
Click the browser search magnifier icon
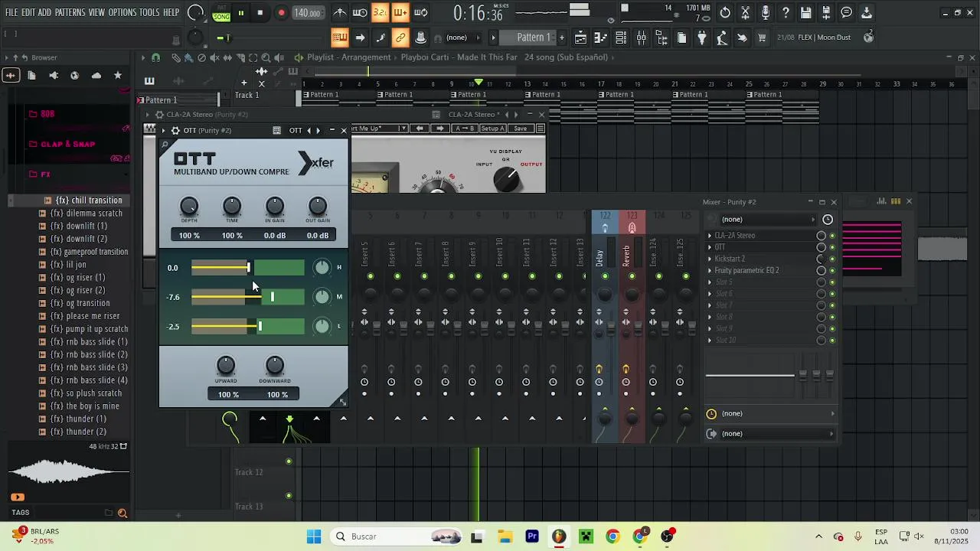pos(122,513)
